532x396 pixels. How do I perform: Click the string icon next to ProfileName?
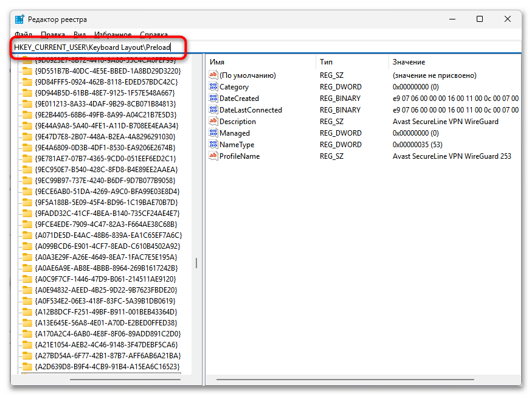coord(213,156)
